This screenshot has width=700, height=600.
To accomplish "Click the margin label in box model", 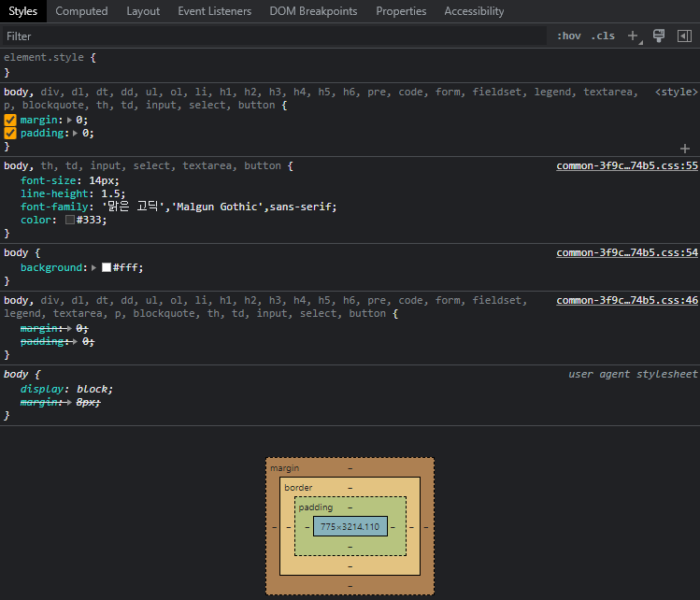I will (284, 468).
